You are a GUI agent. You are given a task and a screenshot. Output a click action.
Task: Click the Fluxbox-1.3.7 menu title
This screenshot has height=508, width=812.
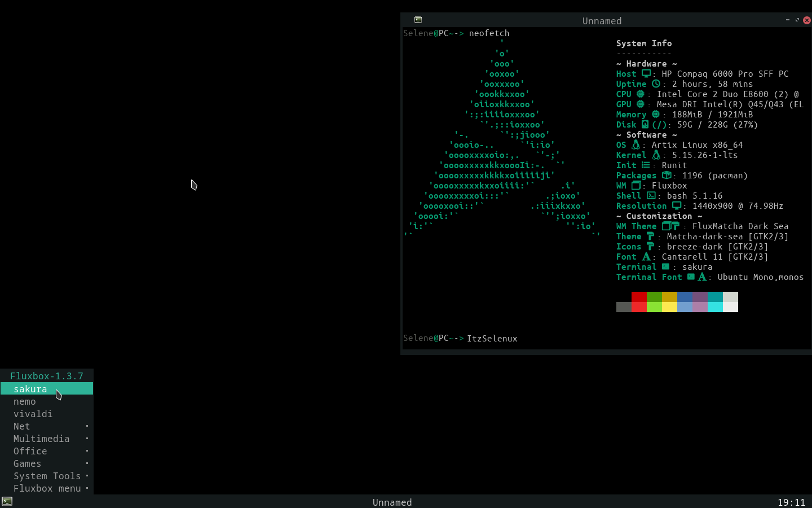(x=47, y=375)
